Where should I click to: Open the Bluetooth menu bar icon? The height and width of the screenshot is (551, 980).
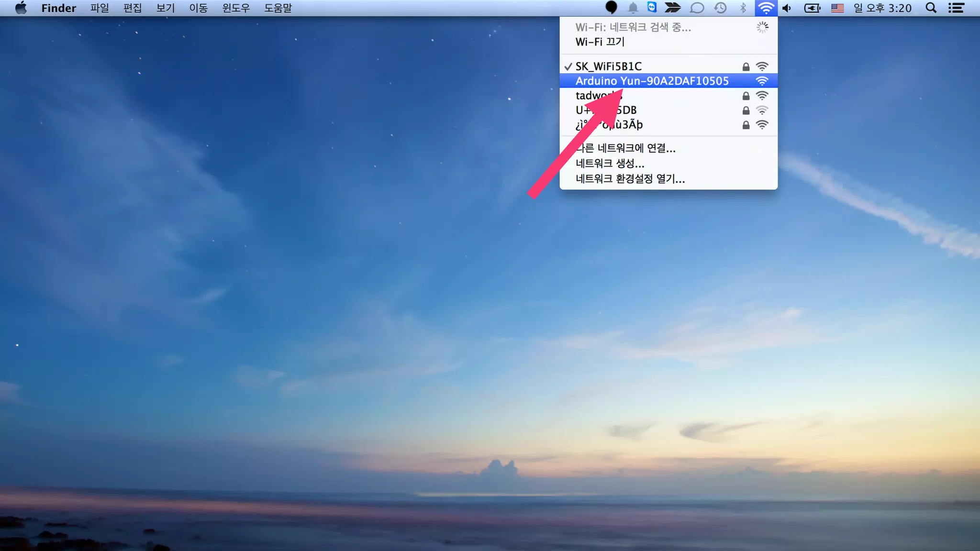click(743, 8)
